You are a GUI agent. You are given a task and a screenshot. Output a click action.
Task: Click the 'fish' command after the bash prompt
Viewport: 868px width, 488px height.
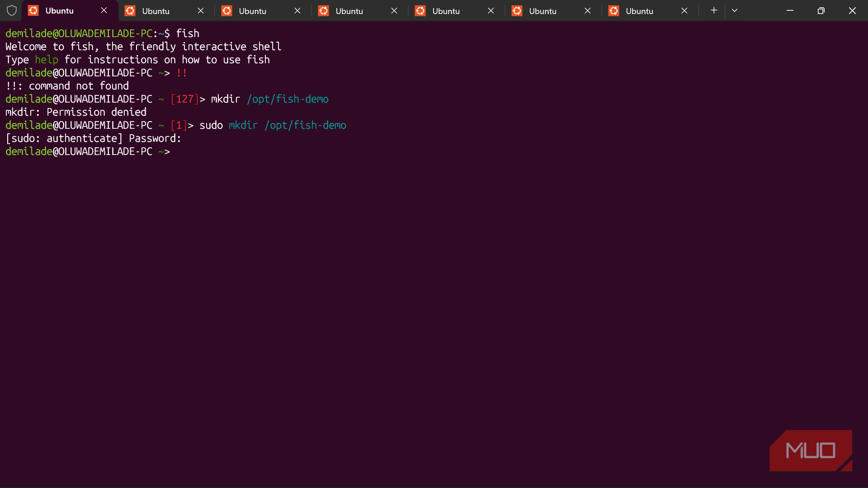188,33
